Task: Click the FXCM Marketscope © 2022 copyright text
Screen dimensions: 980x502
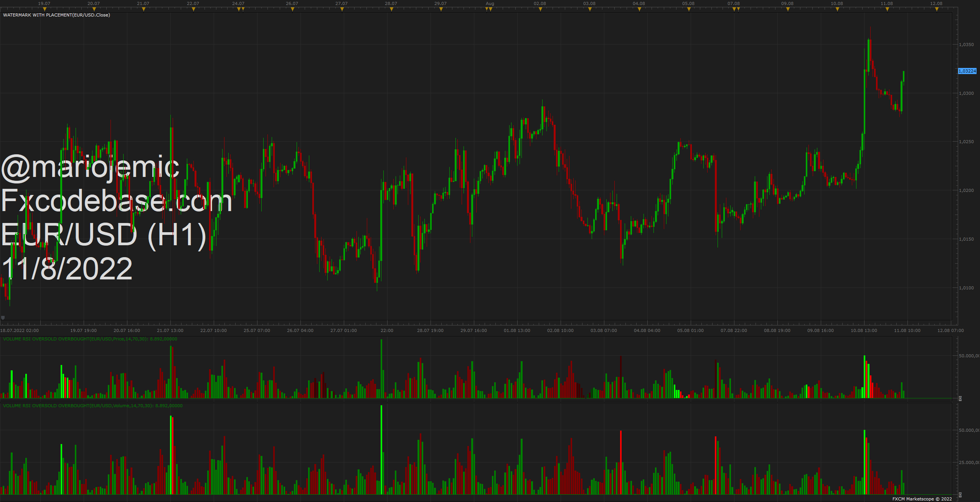Action: (922, 499)
